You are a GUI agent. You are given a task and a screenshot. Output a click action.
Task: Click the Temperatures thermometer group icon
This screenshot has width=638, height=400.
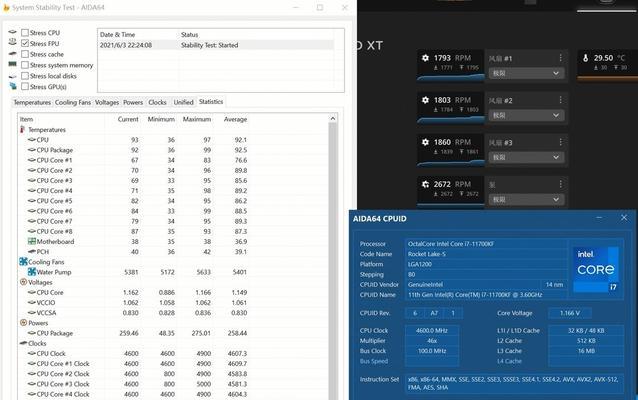tap(22, 129)
